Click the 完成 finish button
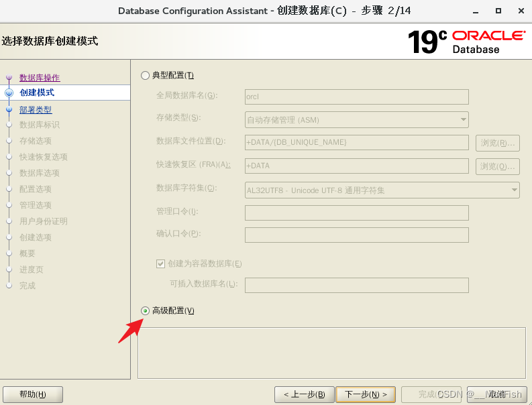This screenshot has width=532, height=405. pyautogui.click(x=431, y=394)
